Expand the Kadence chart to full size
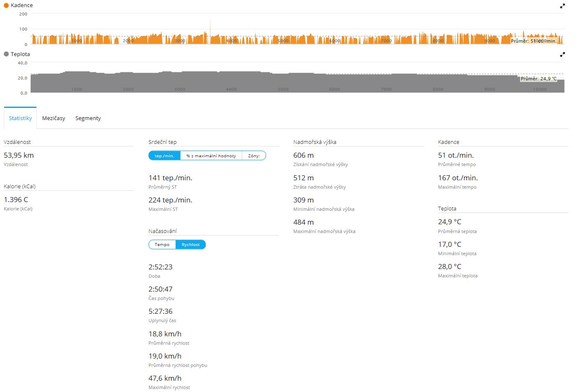 (x=562, y=6)
